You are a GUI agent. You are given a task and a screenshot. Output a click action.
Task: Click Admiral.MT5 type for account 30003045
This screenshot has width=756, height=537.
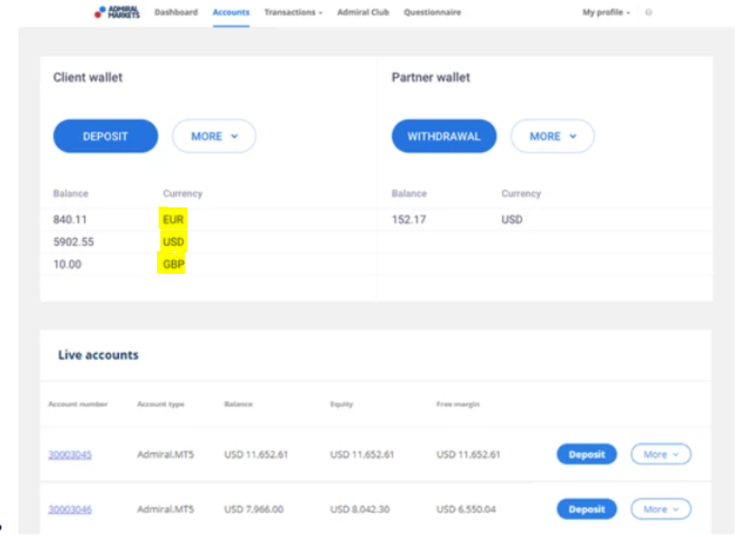point(165,454)
